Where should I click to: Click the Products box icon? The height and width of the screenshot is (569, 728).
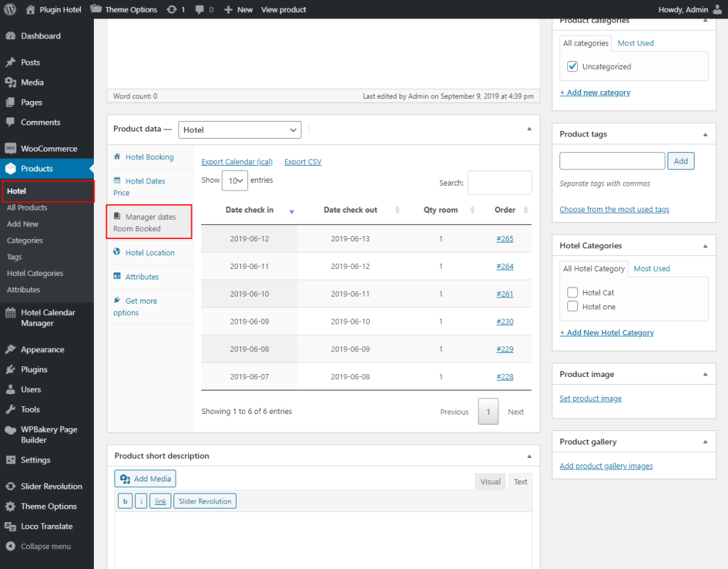click(x=10, y=169)
